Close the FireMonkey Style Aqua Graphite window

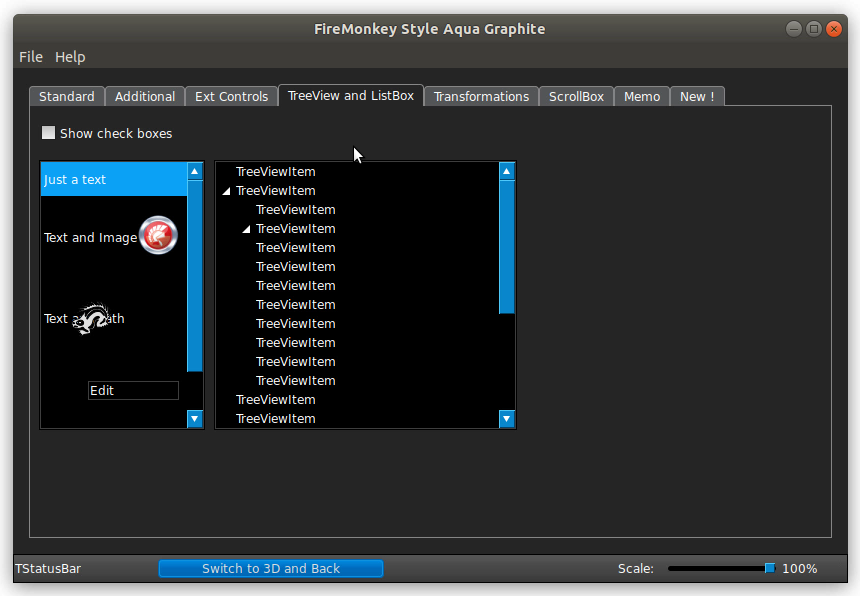point(834,29)
